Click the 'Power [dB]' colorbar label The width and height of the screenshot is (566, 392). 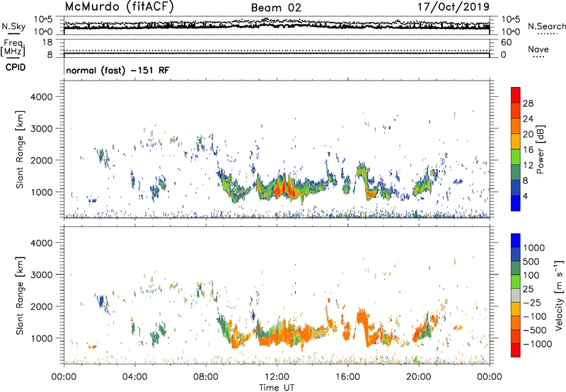pyautogui.click(x=540, y=149)
